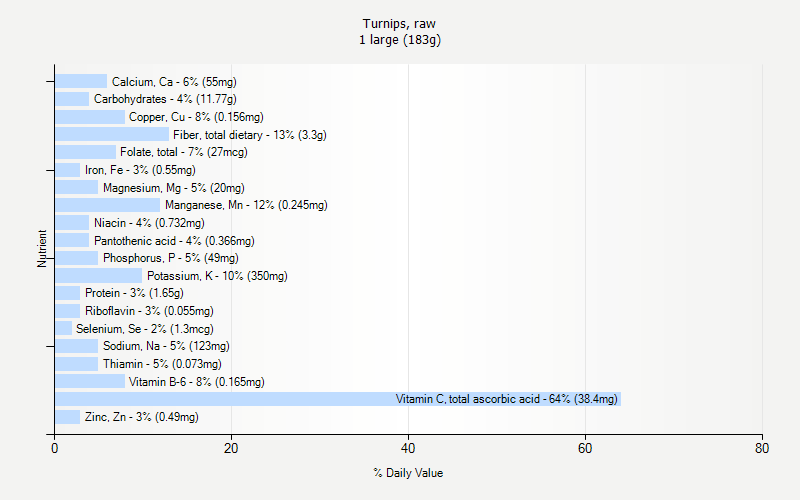Click the Copper, Cu bar label

(x=196, y=117)
